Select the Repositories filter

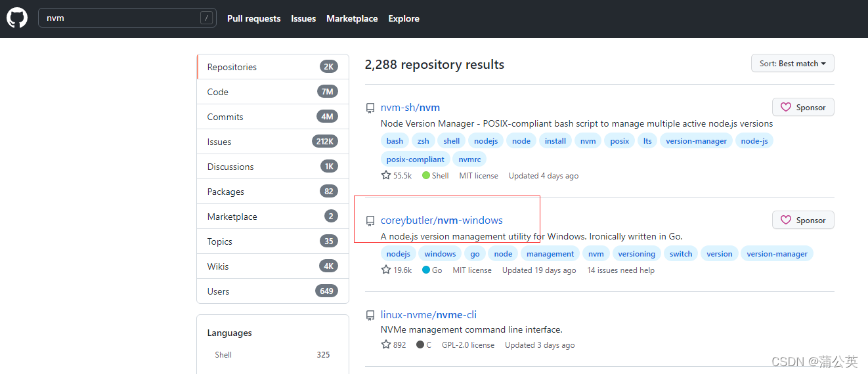point(272,67)
